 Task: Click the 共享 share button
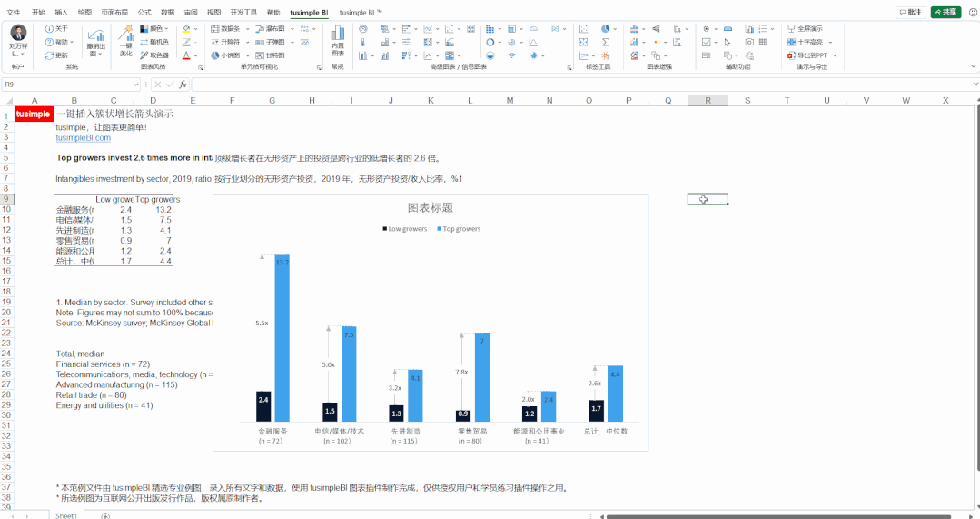[945, 13]
